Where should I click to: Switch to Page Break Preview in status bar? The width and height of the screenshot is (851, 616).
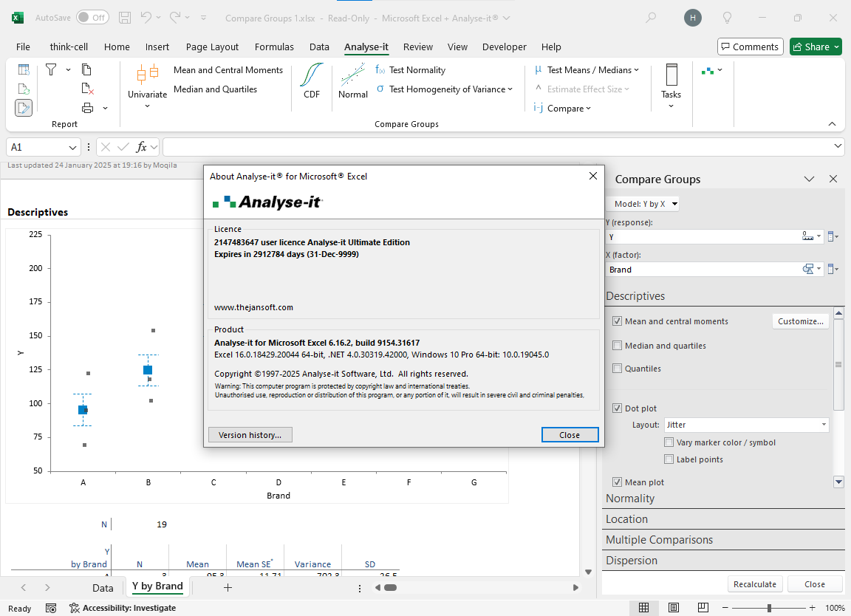click(x=703, y=607)
